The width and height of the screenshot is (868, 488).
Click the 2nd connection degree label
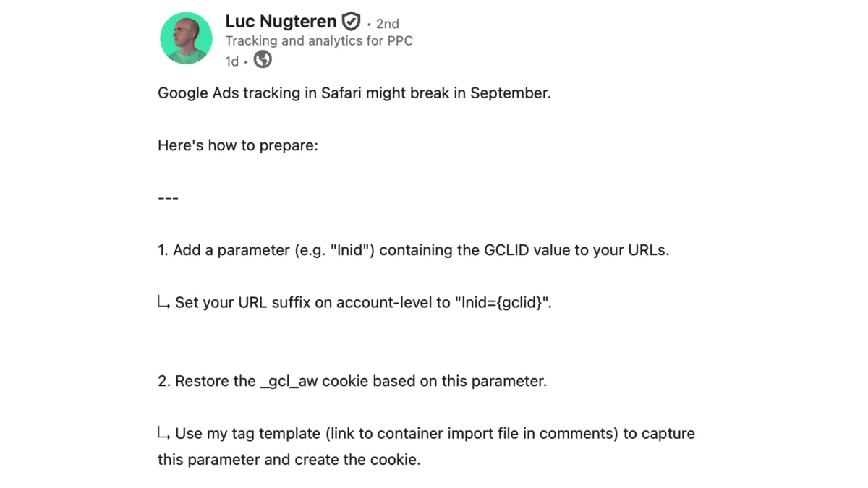[x=388, y=23]
